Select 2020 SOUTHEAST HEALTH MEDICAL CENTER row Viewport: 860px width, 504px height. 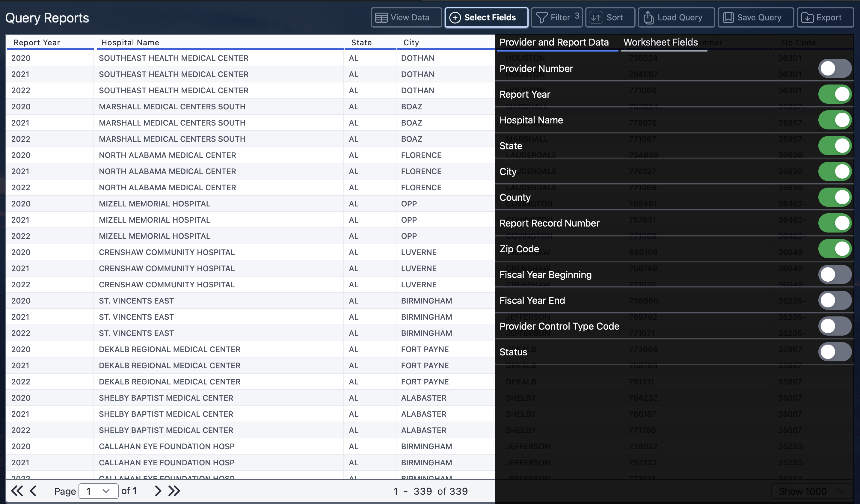coord(251,58)
